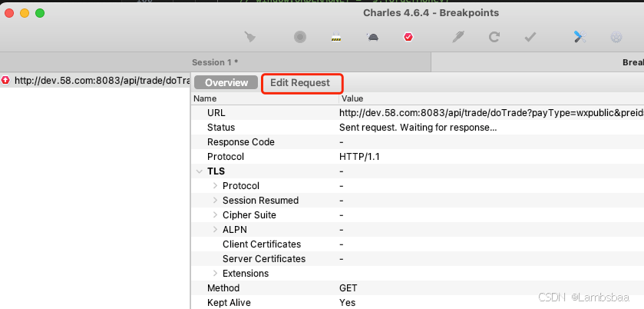Select the Client Certificates row
Image resolution: width=644 pixels, height=309 pixels.
[x=418, y=244]
